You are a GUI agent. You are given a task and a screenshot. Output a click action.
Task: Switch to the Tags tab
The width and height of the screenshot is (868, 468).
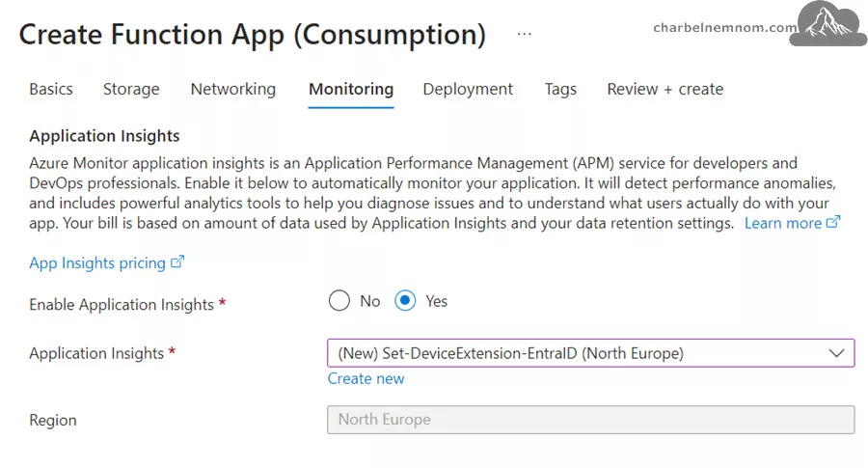tap(560, 89)
